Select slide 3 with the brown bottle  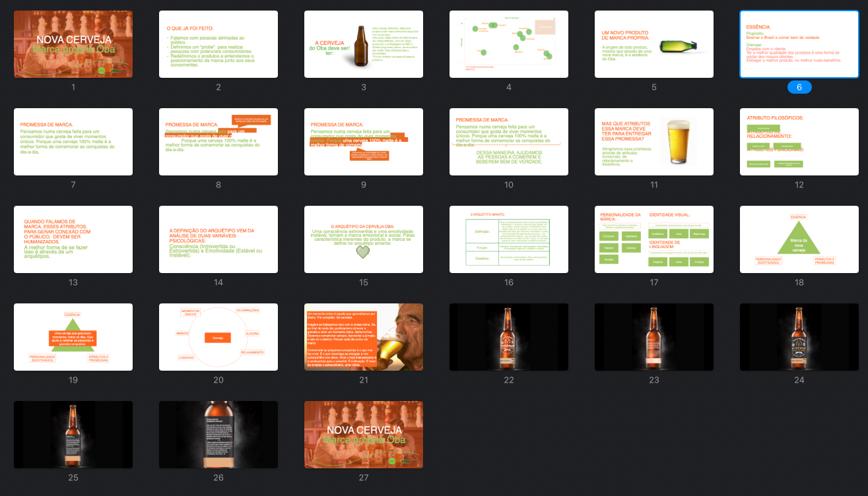pos(364,44)
